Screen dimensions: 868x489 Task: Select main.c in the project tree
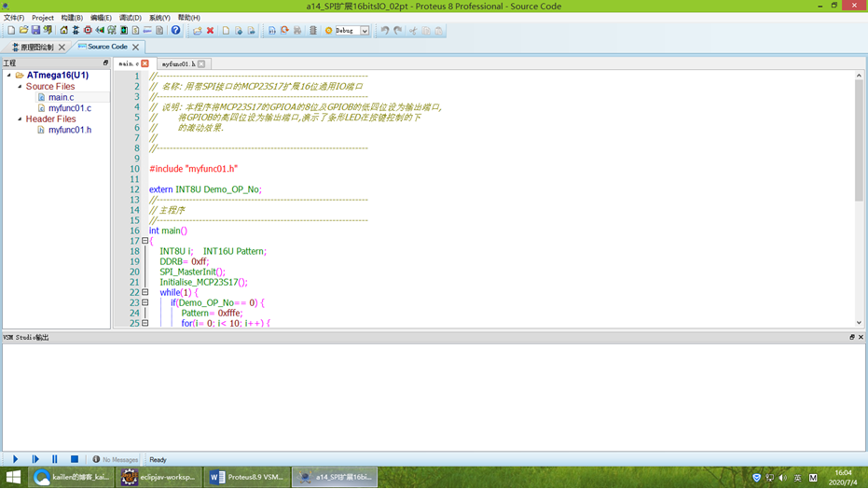click(x=61, y=97)
